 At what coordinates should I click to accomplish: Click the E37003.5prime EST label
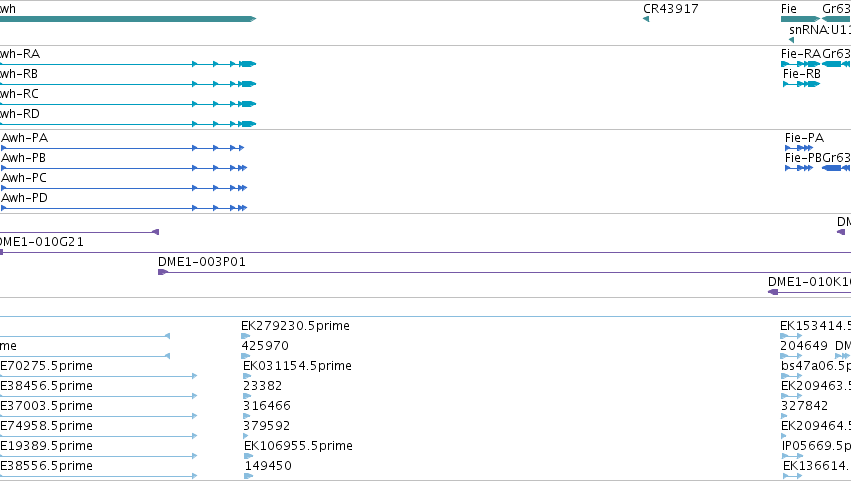47,406
